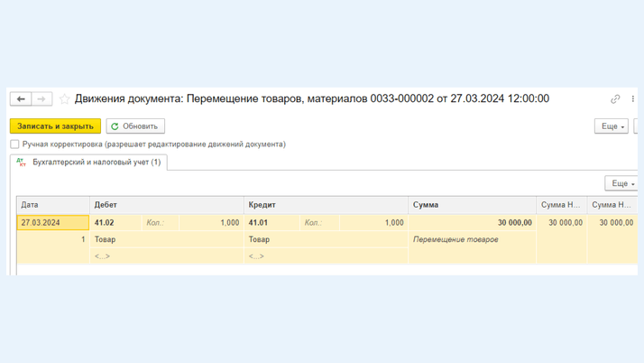Select debit account 41.02 cell
Image resolution: width=644 pixels, height=363 pixels.
click(x=115, y=222)
